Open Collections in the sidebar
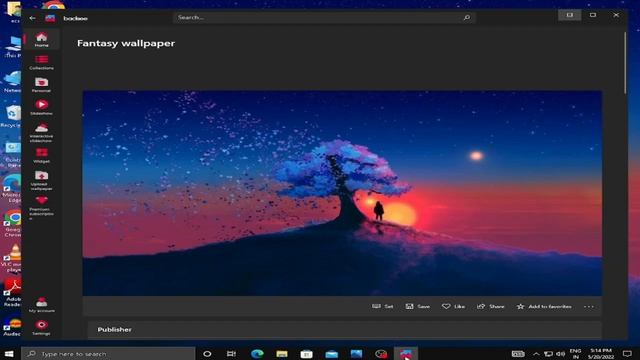The width and height of the screenshot is (640, 360). pos(41,62)
